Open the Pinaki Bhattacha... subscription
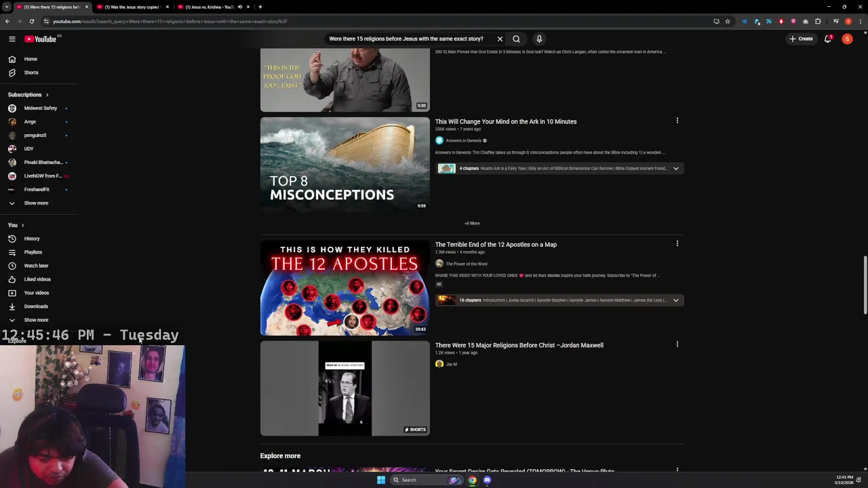Screen dimensions: 868x488 coord(43,163)
